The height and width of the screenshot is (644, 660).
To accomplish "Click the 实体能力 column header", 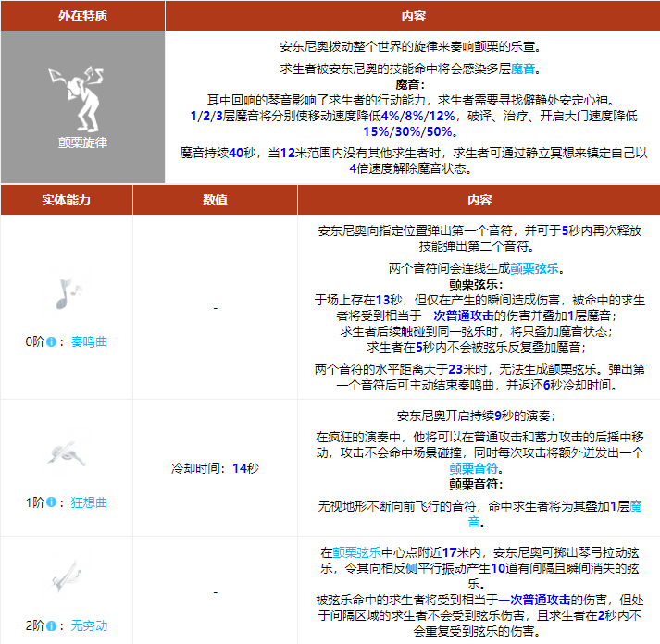I will (67, 200).
